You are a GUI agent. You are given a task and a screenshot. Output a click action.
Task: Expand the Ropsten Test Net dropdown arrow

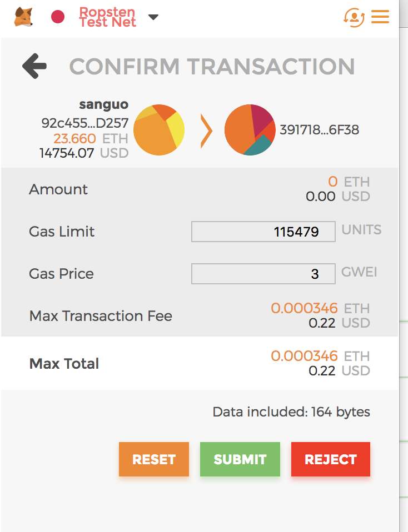(153, 17)
